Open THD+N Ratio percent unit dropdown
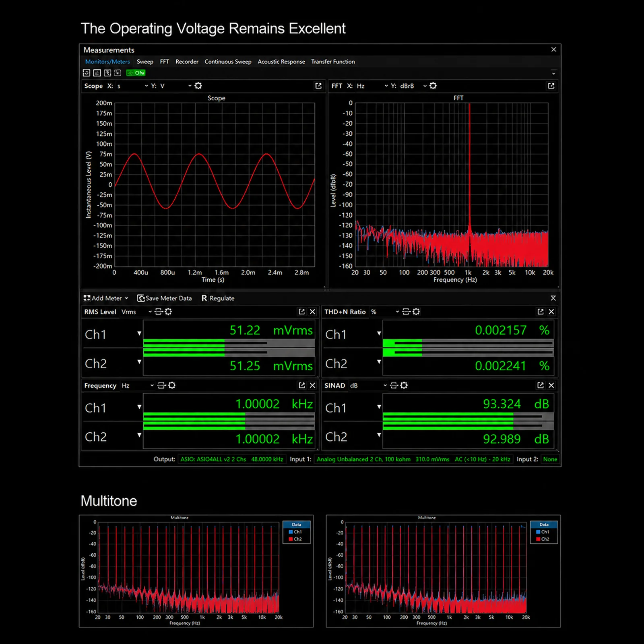Viewport: 644px width, 644px height. pyautogui.click(x=385, y=312)
